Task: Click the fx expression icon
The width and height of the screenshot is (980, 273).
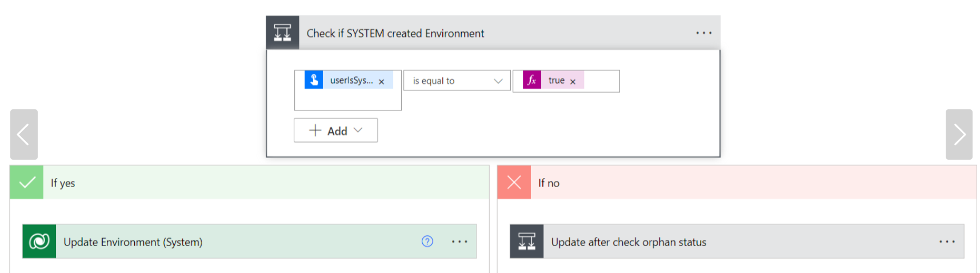Action: pos(532,80)
